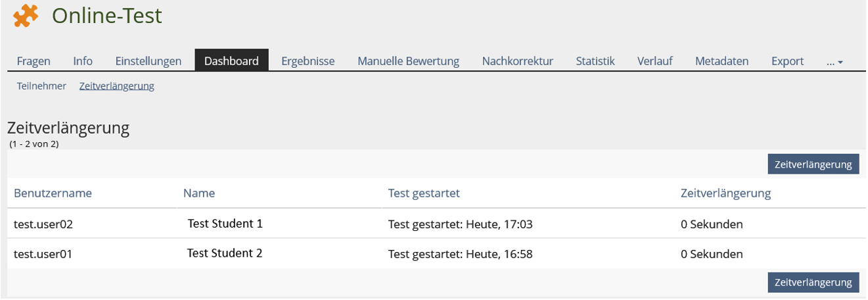Screen dimensions: 868x300
Task: Open Manuelle Bewertung tab
Action: click(408, 61)
